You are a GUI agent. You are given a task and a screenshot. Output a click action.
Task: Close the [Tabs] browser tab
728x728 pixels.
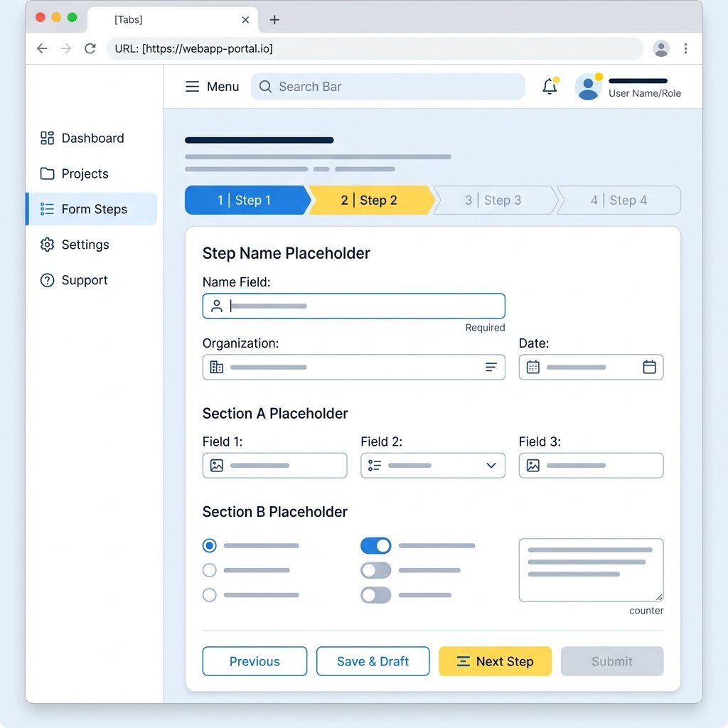click(x=245, y=19)
